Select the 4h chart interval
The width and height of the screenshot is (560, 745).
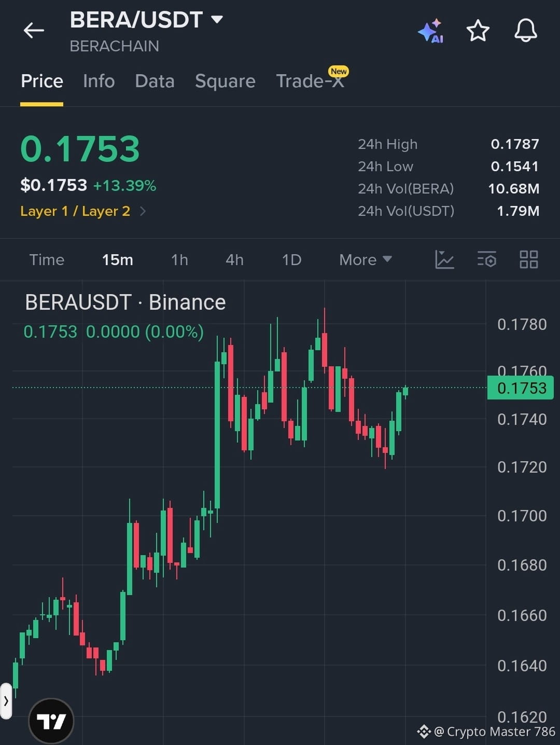point(234,259)
